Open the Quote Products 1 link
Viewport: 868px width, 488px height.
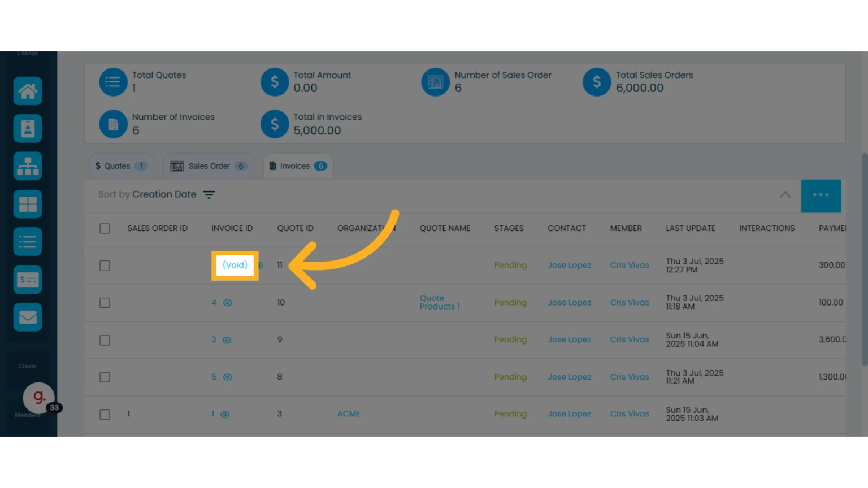(x=440, y=302)
